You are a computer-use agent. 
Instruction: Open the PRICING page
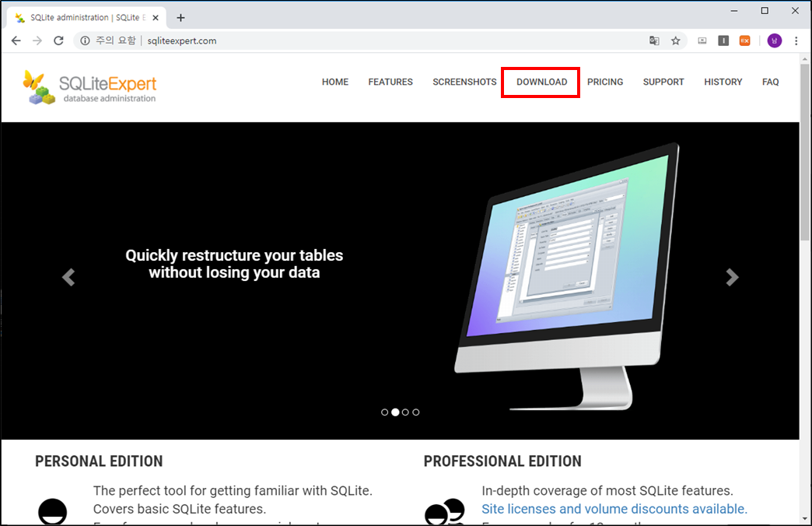(605, 82)
